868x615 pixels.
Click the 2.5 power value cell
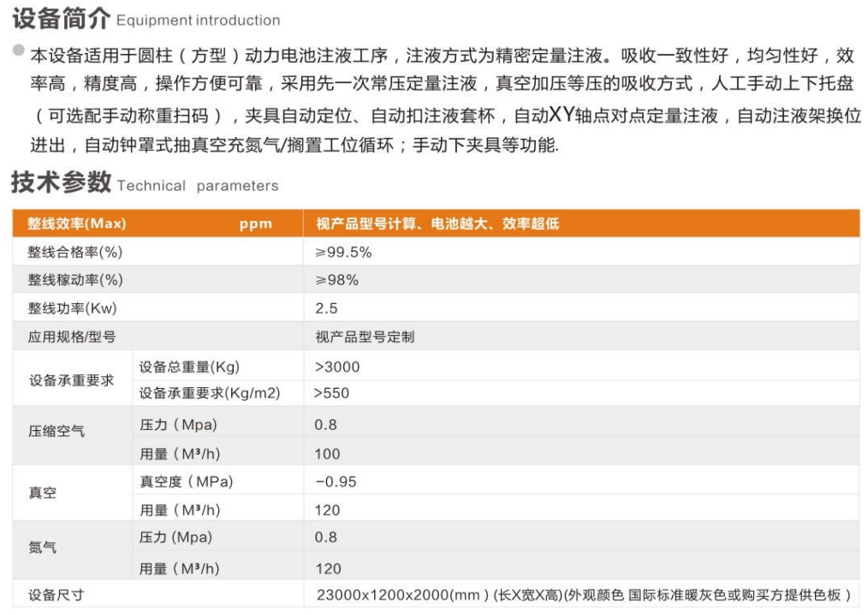[326, 308]
